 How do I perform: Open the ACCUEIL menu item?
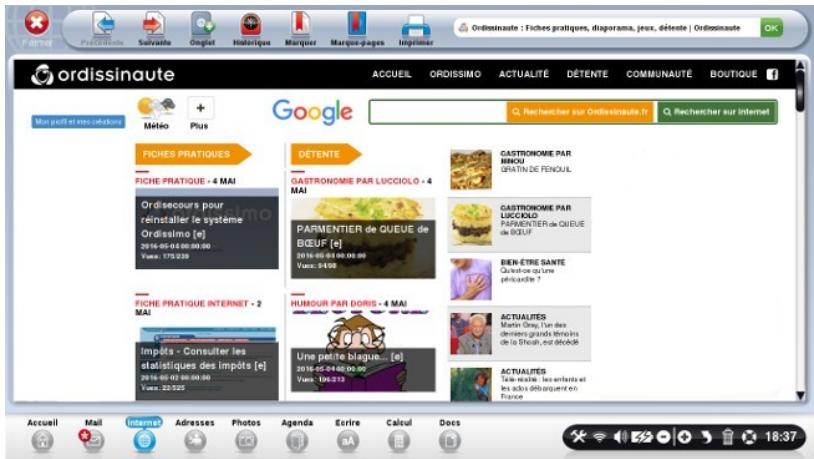click(x=391, y=74)
